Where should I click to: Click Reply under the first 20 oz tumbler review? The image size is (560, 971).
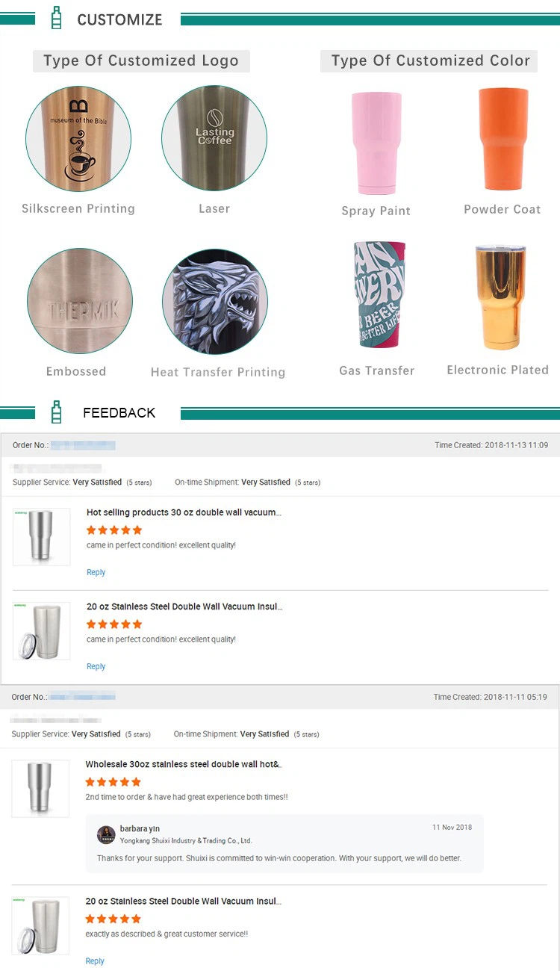(96, 666)
